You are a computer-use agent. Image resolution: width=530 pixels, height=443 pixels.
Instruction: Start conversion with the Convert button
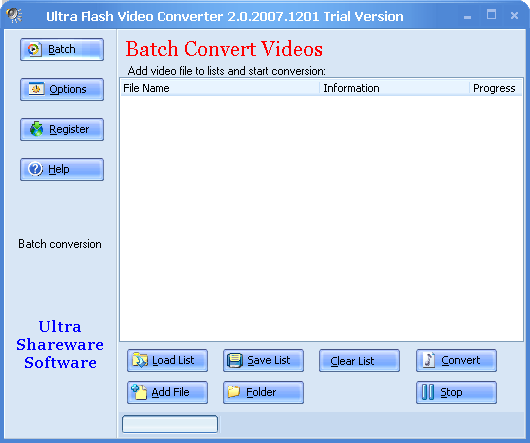456,360
